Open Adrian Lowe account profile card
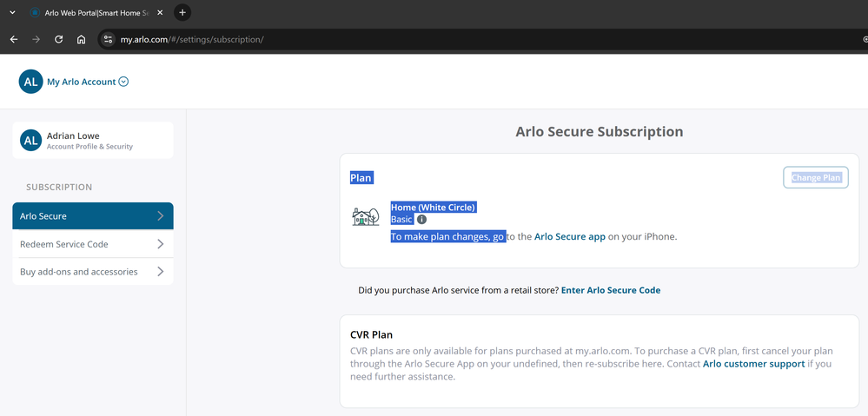 pos(93,141)
